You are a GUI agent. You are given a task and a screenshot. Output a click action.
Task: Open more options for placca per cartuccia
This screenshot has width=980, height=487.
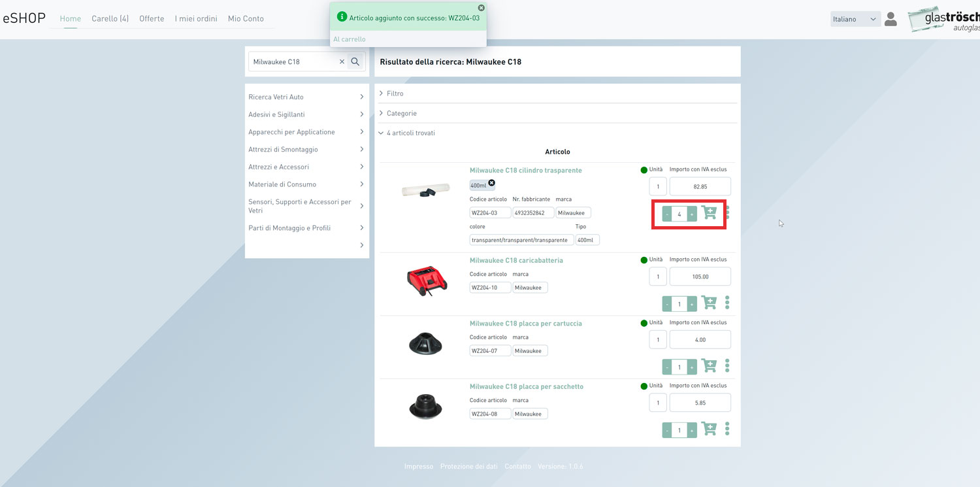tap(727, 365)
